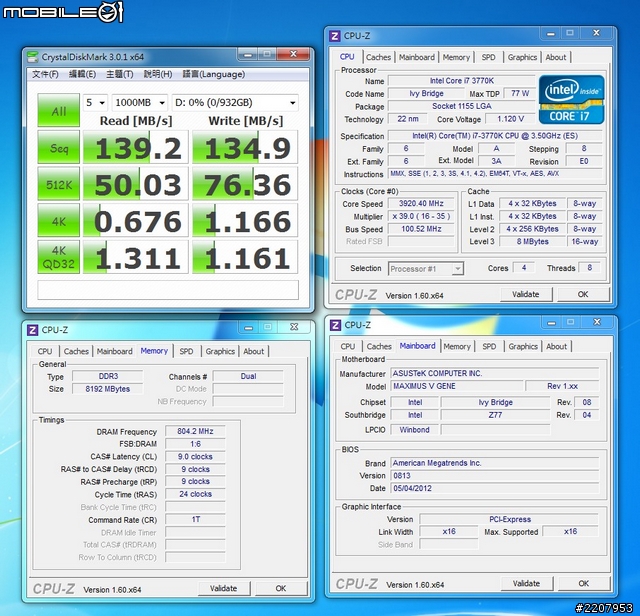
Task: Switch to Graphics tab in Mainboard window
Action: tap(523, 346)
